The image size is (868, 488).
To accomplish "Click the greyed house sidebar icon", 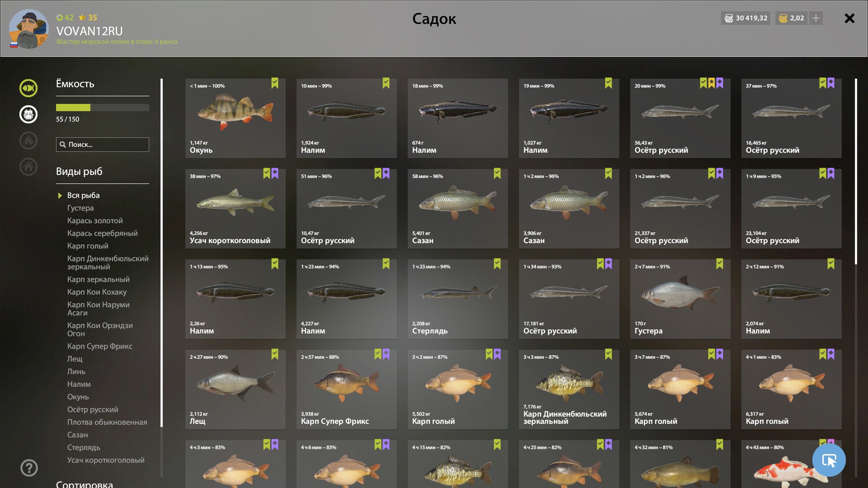I will pos(28,167).
